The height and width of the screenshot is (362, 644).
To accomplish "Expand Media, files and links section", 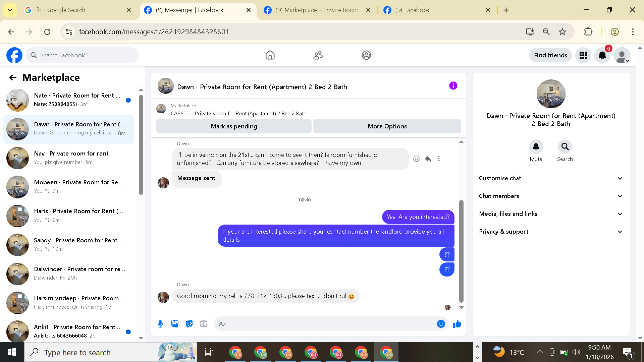I will (551, 214).
